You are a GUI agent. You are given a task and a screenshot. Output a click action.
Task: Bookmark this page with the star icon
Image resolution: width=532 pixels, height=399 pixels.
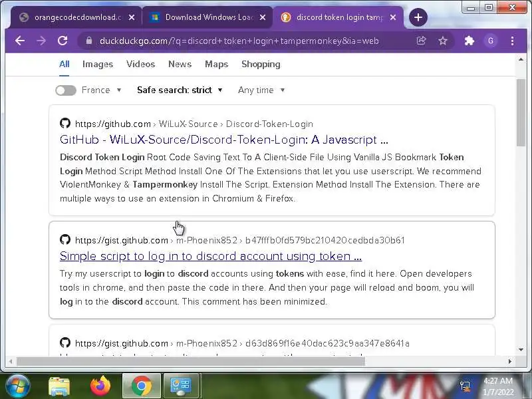point(443,41)
